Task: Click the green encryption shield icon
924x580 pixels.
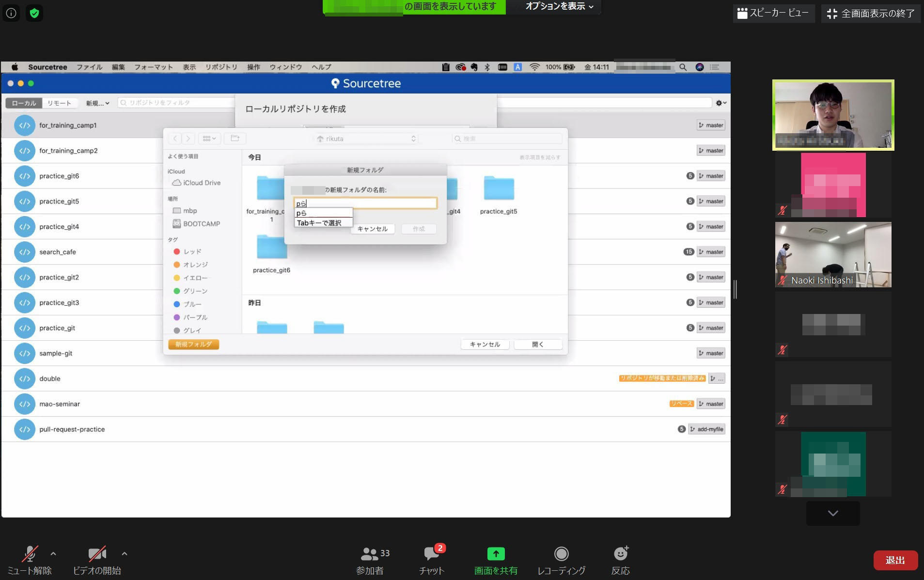Action: (x=34, y=13)
